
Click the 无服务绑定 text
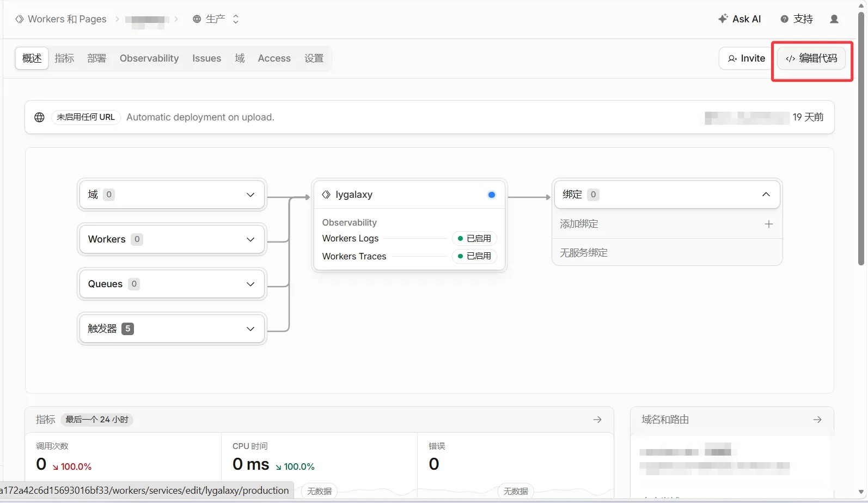pos(584,253)
